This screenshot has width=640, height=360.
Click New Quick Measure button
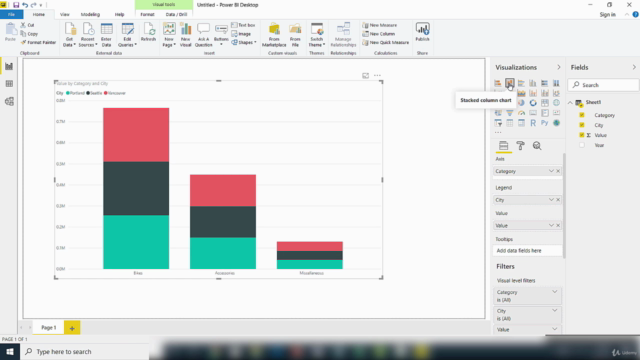[x=386, y=42]
